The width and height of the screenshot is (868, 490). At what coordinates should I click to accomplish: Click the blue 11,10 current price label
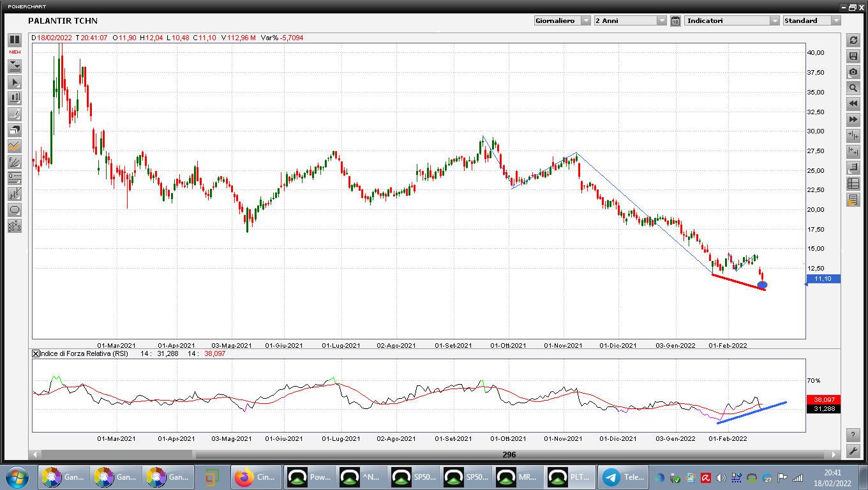(x=823, y=279)
